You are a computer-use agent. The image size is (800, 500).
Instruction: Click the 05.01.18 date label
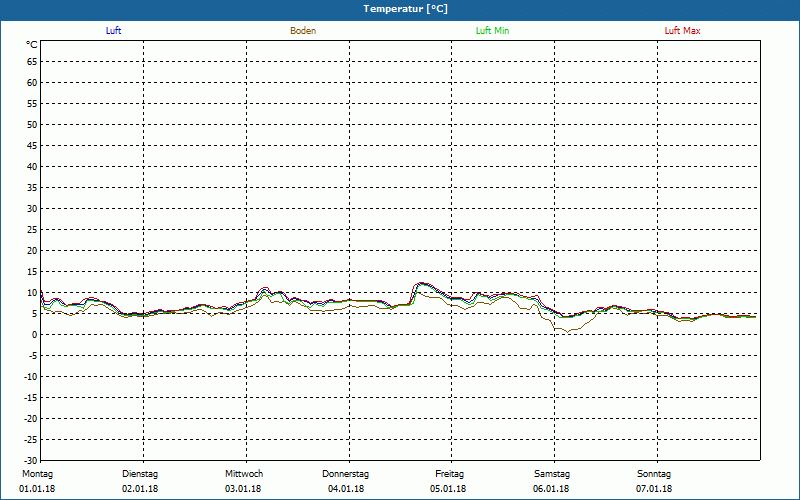pos(448,489)
